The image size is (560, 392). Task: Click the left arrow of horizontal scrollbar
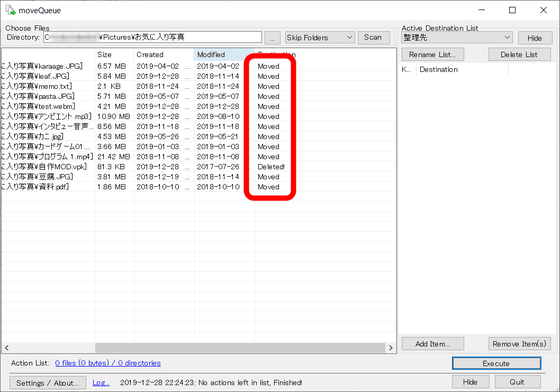(6, 347)
